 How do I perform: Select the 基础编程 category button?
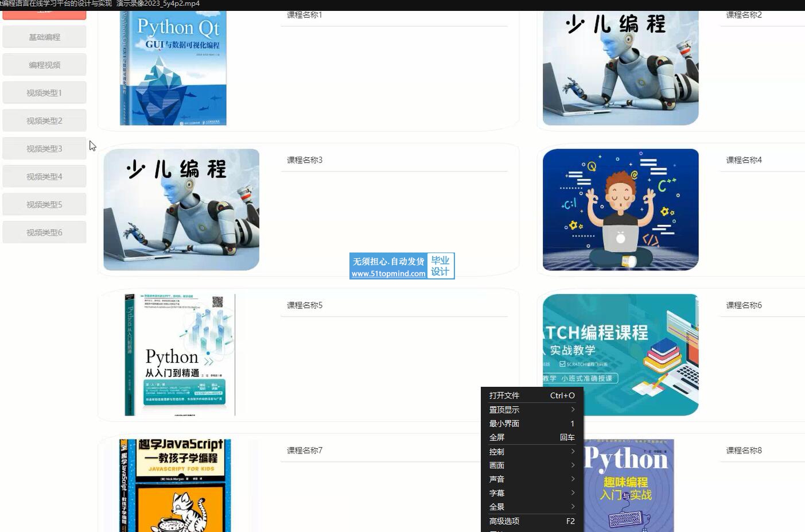(44, 37)
